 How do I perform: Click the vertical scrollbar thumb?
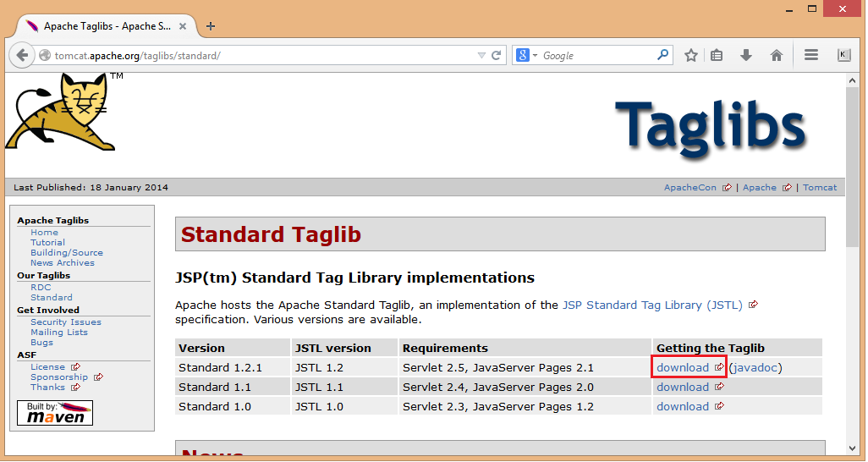(853, 168)
